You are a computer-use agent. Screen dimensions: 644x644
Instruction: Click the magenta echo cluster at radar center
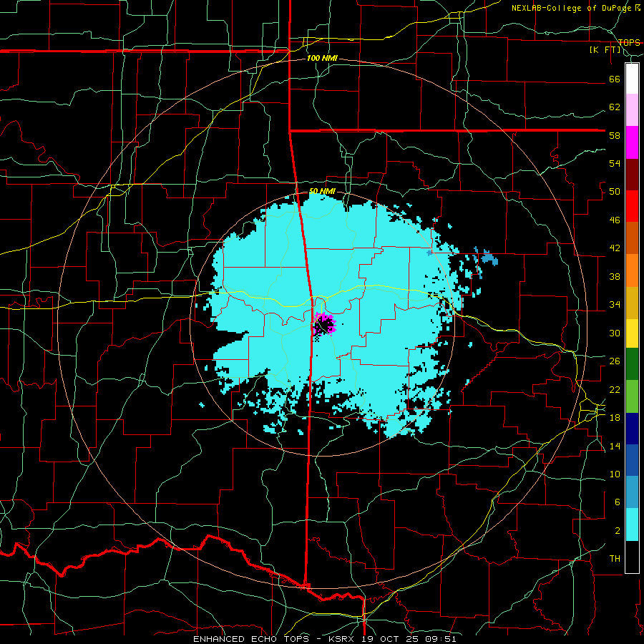click(x=324, y=324)
